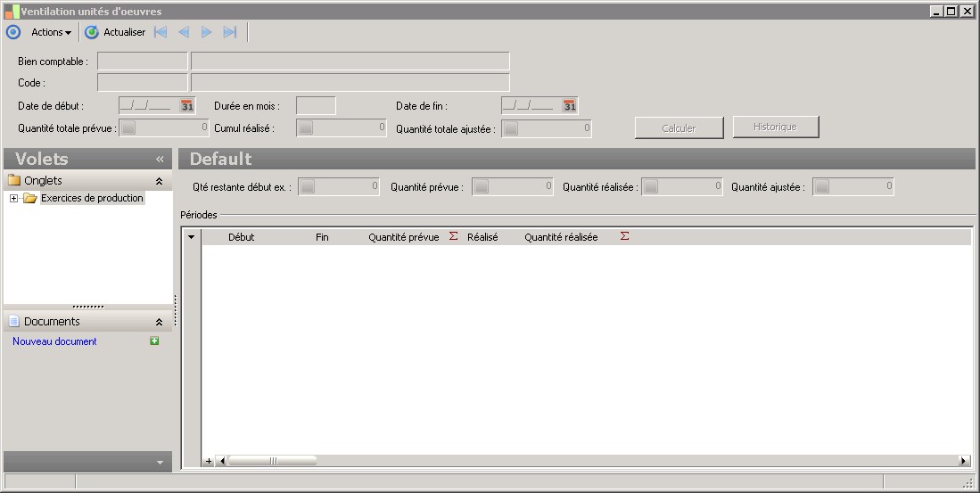Image resolution: width=980 pixels, height=493 pixels.
Task: Click the scroll right arrow of grid
Action: [964, 461]
